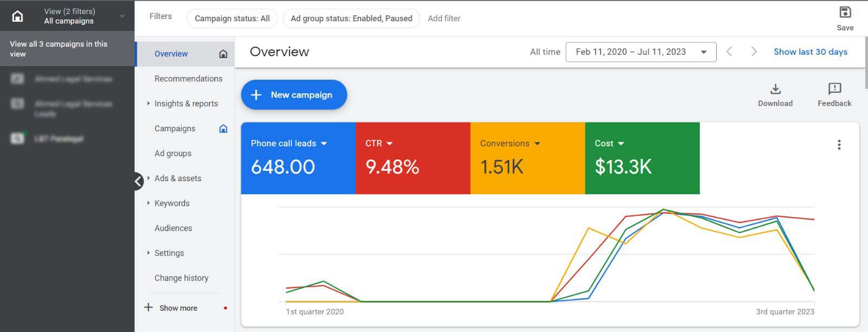This screenshot has width=868, height=332.
Task: Go to next date range arrow
Action: (x=754, y=52)
